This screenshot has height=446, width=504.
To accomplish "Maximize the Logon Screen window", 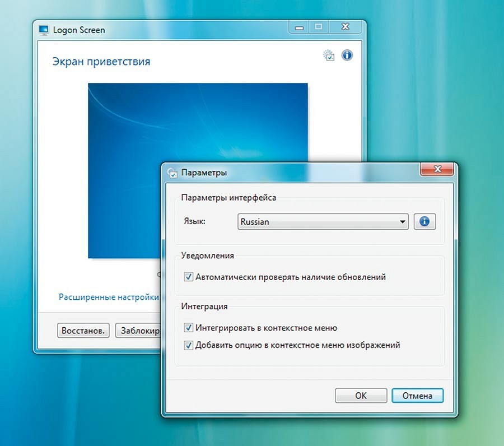I will [x=319, y=27].
